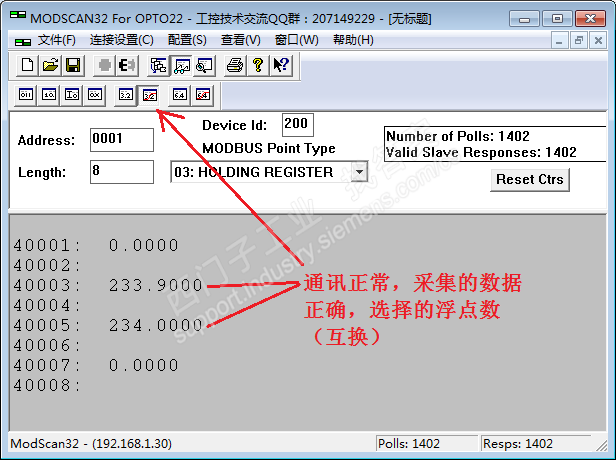Click the Reset Ctrs button

tap(530, 180)
